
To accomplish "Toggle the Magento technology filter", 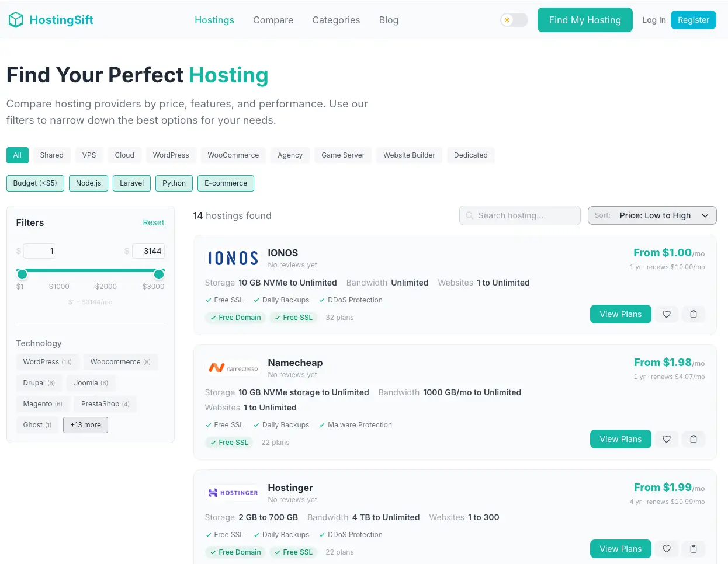I will [x=43, y=404].
